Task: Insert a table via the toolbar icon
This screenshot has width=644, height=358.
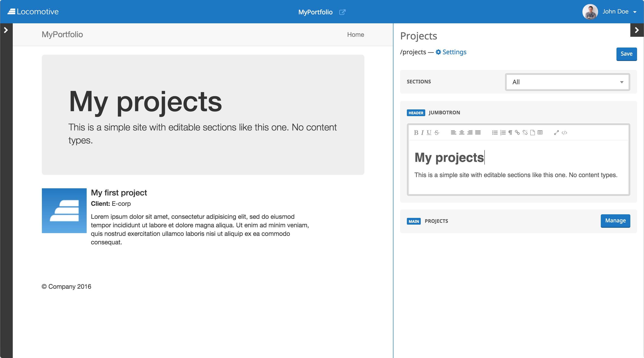Action: pos(540,133)
